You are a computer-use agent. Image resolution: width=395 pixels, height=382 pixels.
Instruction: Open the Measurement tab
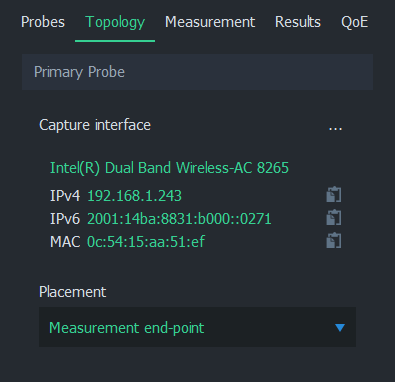click(210, 22)
